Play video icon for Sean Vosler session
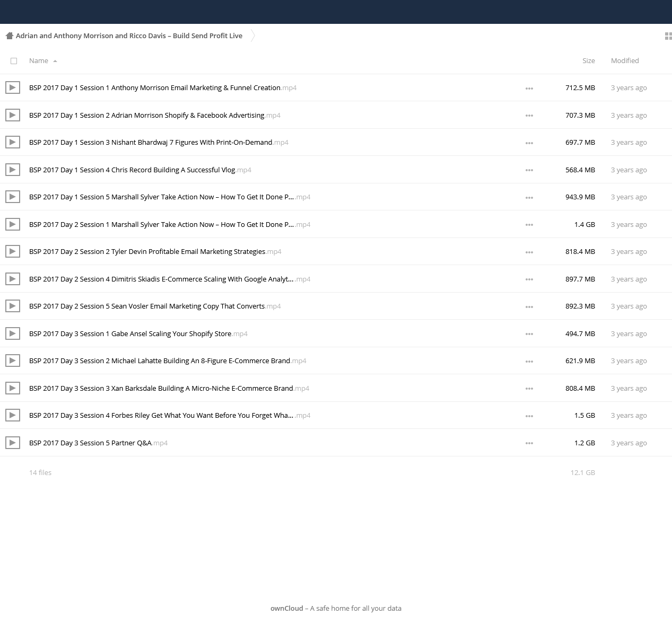The height and width of the screenshot is (624, 672). 13,306
